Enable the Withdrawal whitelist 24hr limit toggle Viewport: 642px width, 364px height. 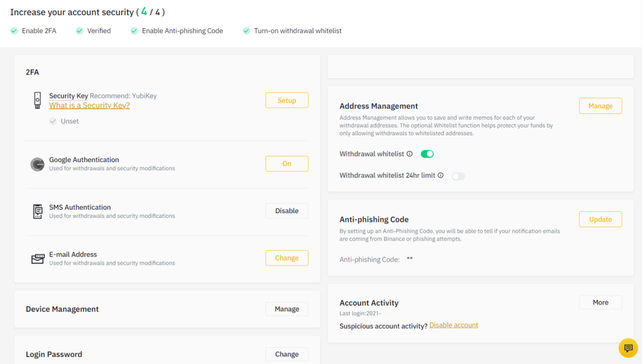point(458,176)
